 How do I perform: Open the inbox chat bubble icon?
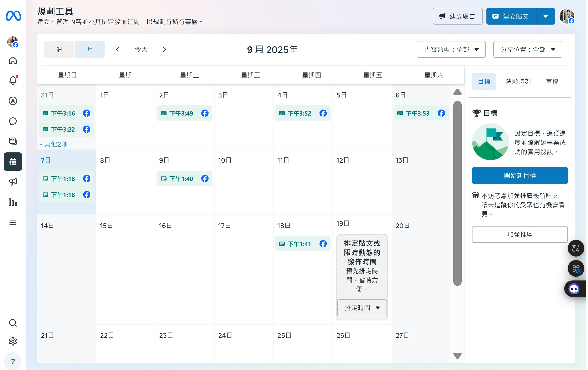(13, 121)
